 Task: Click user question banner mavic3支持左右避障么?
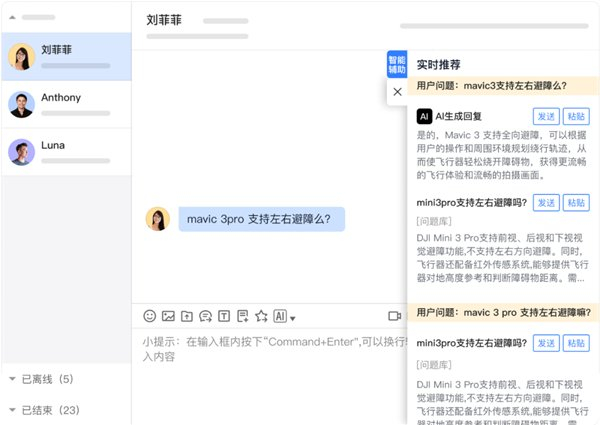503,86
